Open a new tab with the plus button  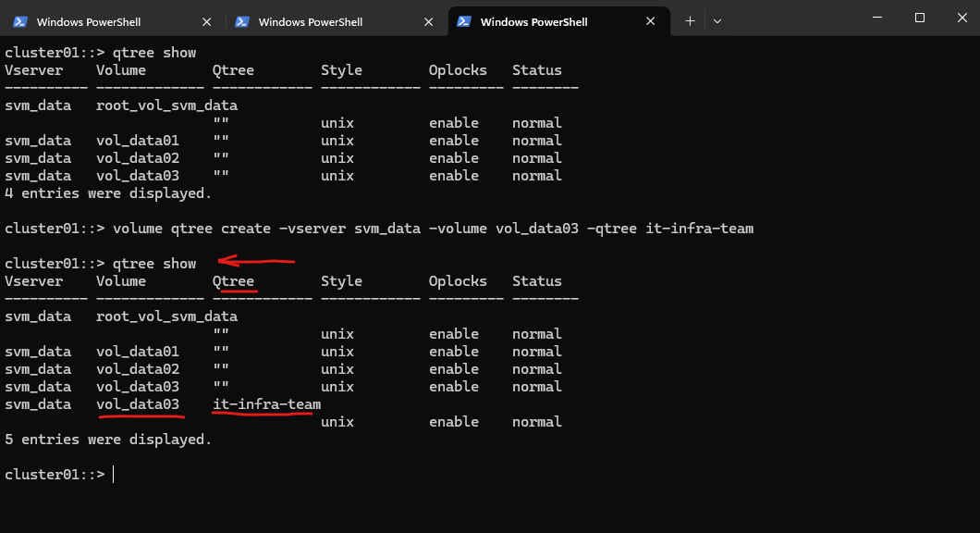pos(690,21)
